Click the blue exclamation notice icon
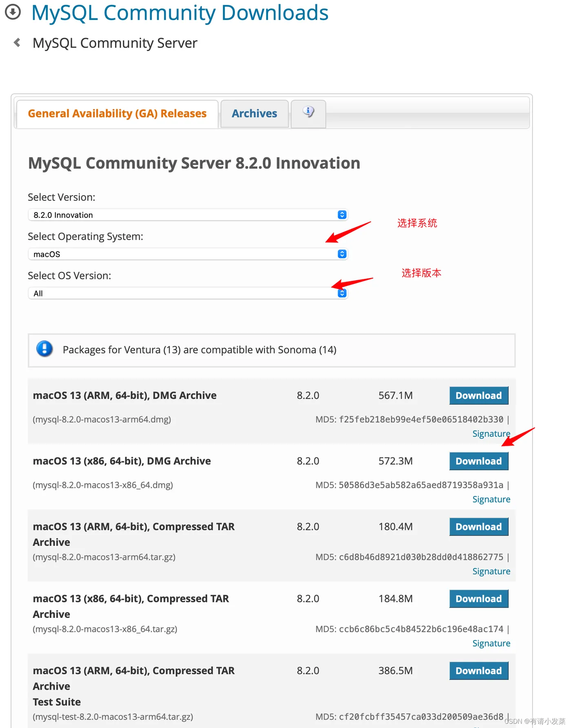Image resolution: width=571 pixels, height=728 pixels. pyautogui.click(x=44, y=349)
